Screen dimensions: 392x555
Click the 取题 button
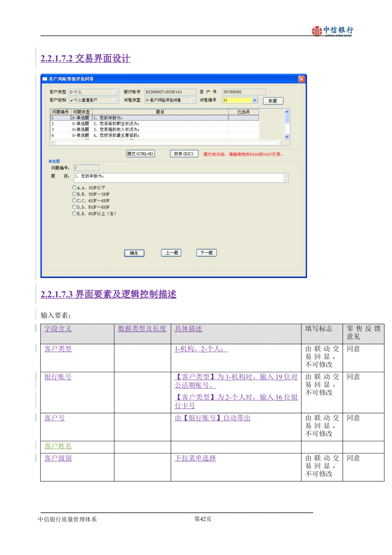(x=273, y=101)
